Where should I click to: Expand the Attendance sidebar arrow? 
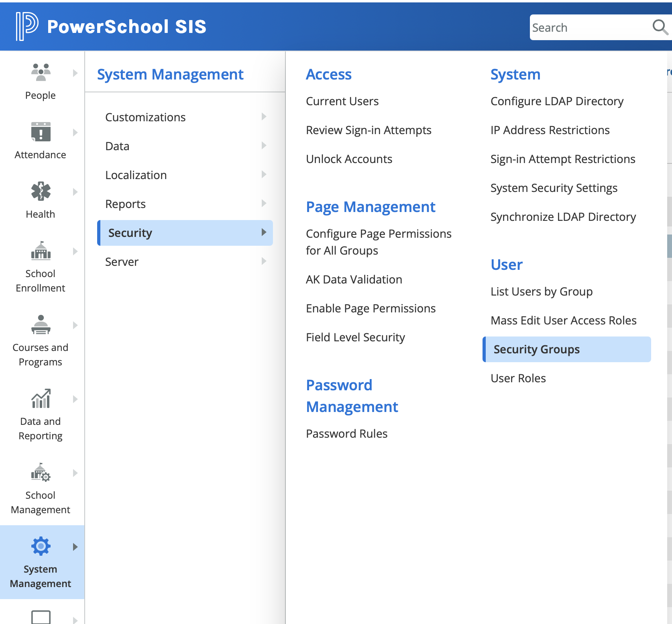coord(75,133)
